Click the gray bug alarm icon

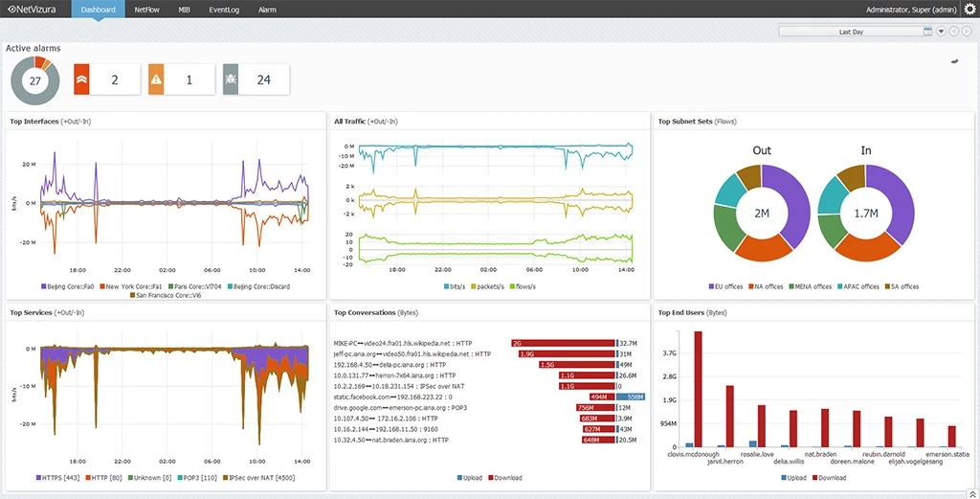231,80
